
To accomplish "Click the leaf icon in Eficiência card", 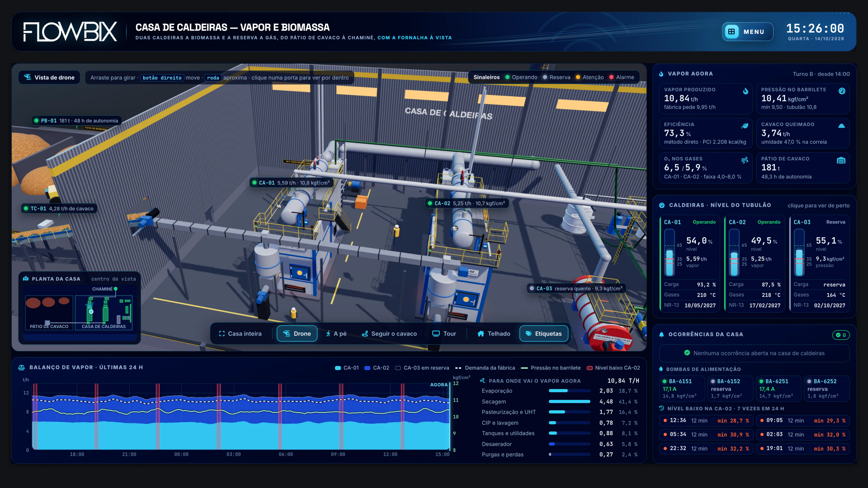I will [745, 126].
